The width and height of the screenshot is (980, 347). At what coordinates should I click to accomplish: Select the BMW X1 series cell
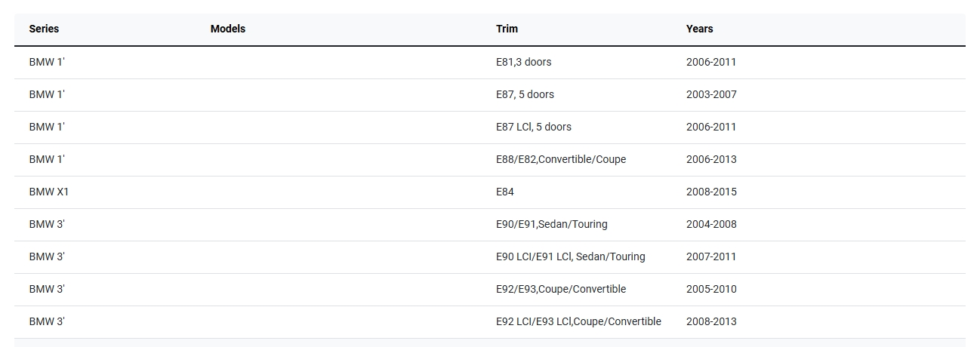48,192
